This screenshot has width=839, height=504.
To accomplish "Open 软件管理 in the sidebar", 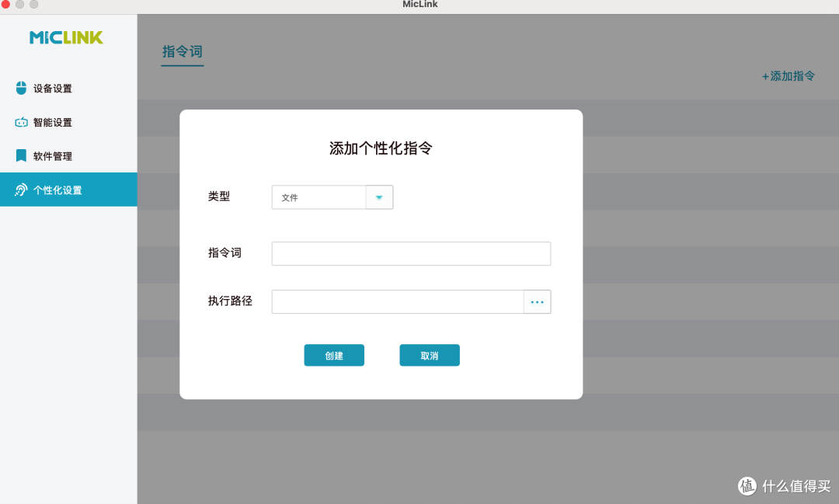I will (x=68, y=155).
